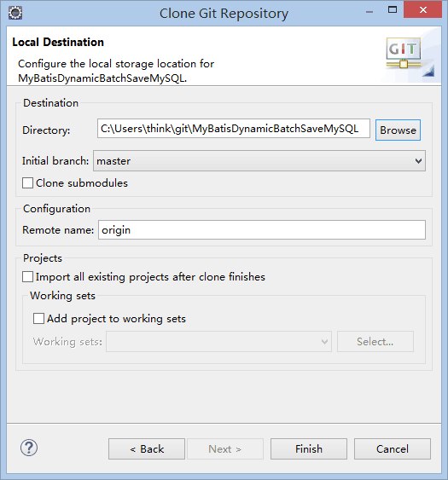Check Import all existing projects after clone finishes
The width and height of the screenshot is (448, 480).
point(27,277)
